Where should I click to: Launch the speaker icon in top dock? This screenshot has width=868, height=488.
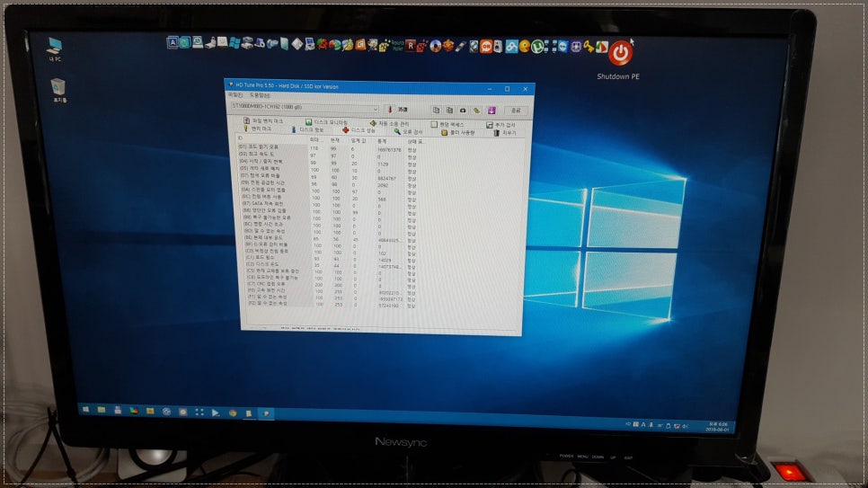[x=498, y=47]
